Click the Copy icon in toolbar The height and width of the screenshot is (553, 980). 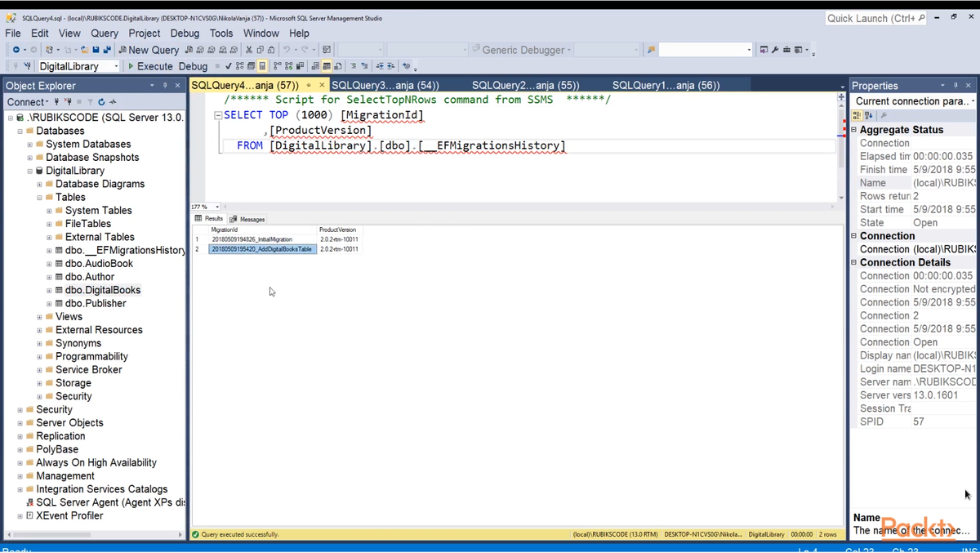tap(260, 50)
